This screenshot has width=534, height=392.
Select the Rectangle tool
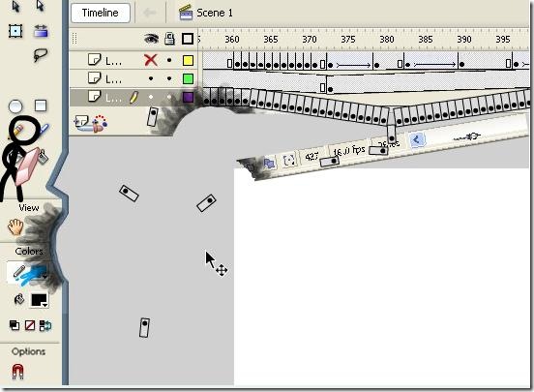pyautogui.click(x=41, y=106)
